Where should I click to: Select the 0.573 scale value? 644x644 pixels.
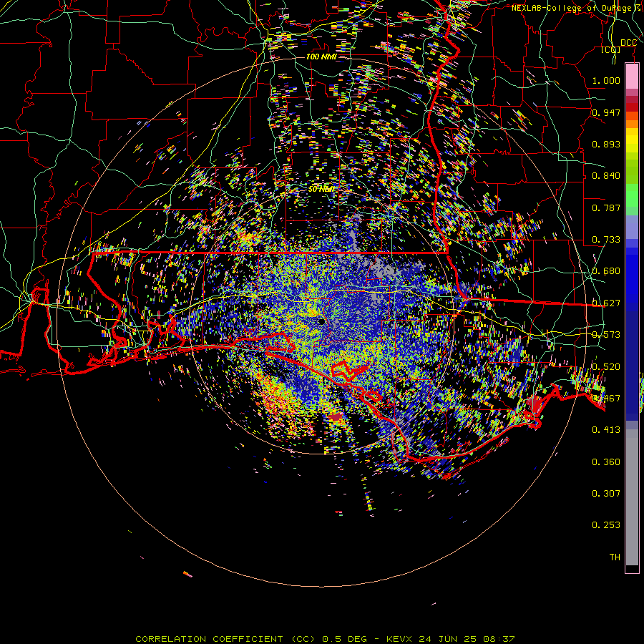pos(606,335)
